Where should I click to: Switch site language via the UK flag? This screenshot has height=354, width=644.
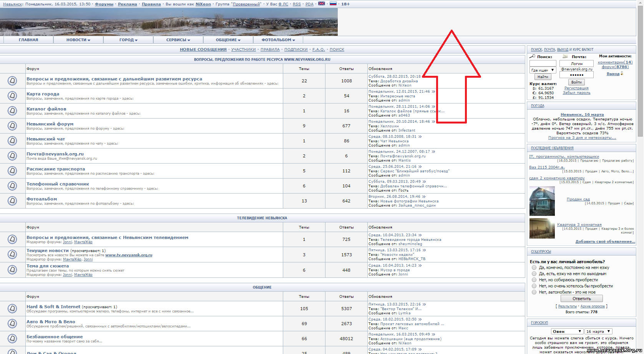pos(322,3)
